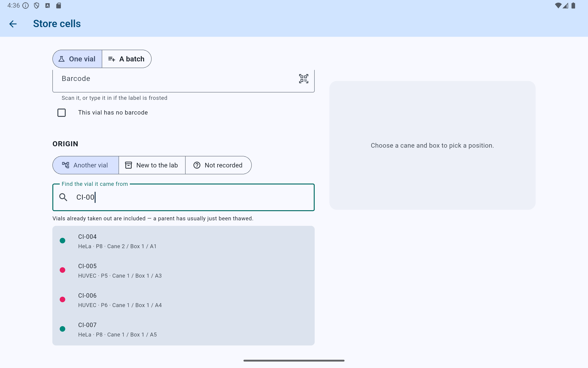This screenshot has width=588, height=368.
Task: Tap the barcode scanner QR icon
Action: (303, 79)
